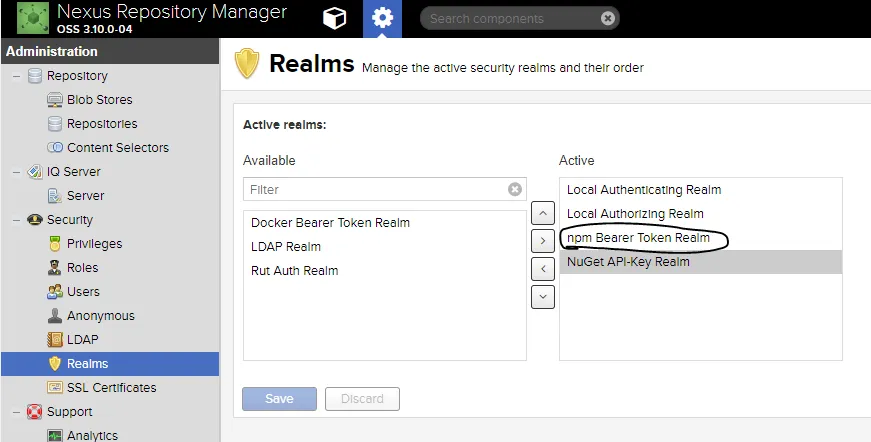Click the Anonymous silhouette icon
The height and width of the screenshot is (442, 871).
(x=55, y=315)
